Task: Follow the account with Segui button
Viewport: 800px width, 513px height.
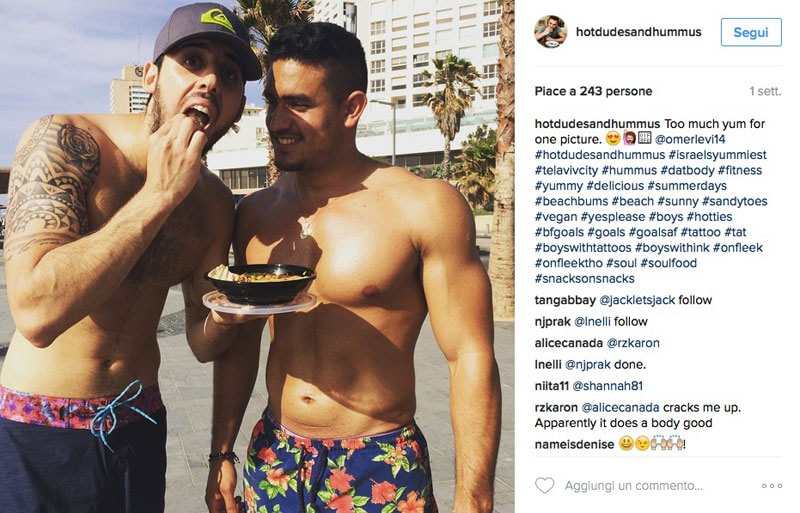Action: coord(751,32)
